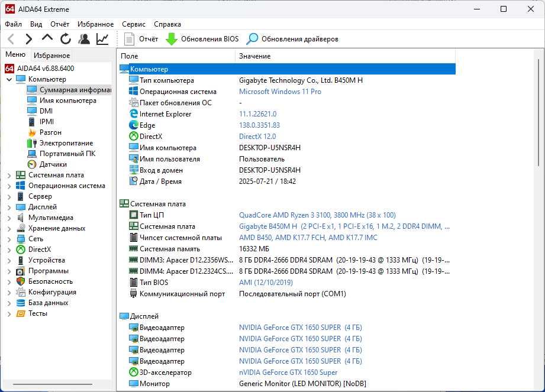
Task: Open the AMD B450 chipset link
Action: pyautogui.click(x=308, y=238)
